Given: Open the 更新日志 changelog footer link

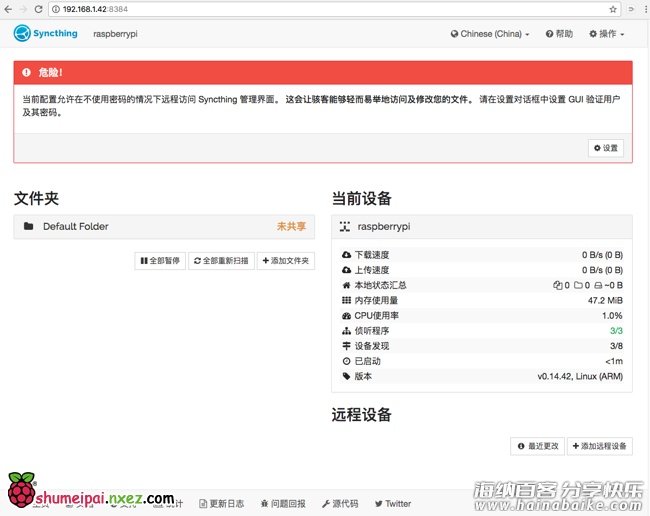Looking at the screenshot, I should click(x=222, y=504).
